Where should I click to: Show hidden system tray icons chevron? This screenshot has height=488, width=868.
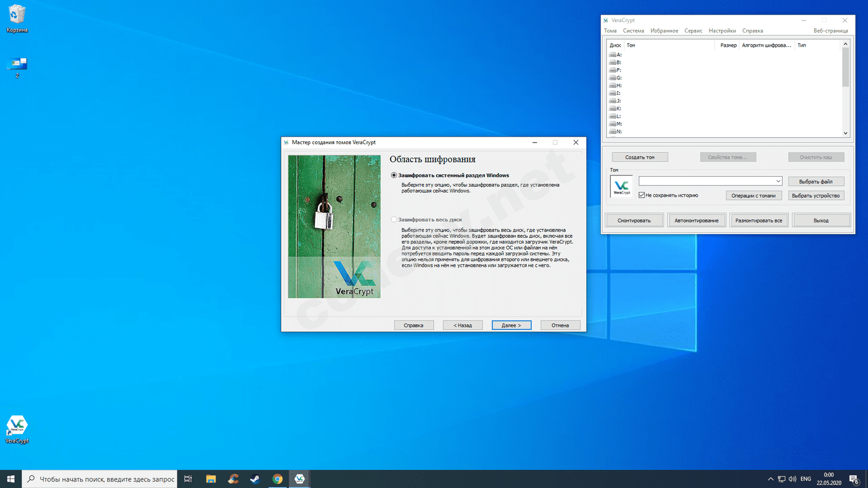770,479
